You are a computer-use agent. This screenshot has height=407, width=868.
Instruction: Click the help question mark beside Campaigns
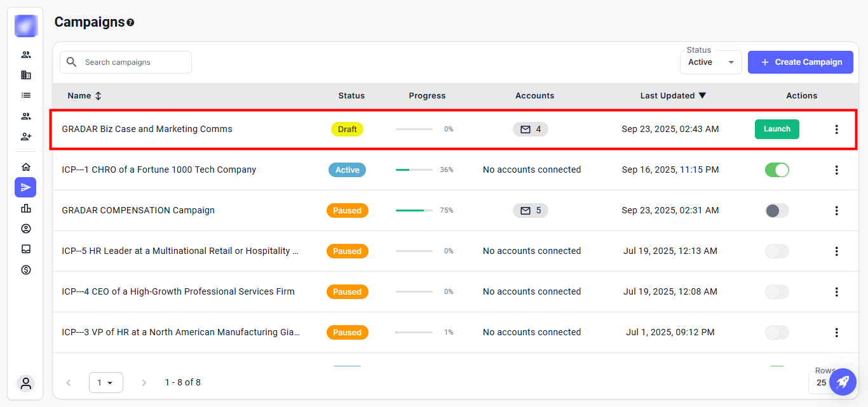[130, 23]
